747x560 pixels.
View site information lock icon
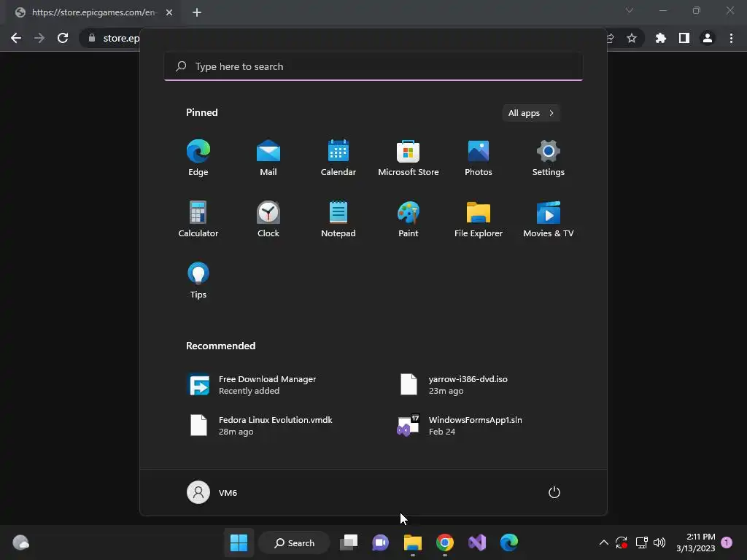pyautogui.click(x=92, y=38)
